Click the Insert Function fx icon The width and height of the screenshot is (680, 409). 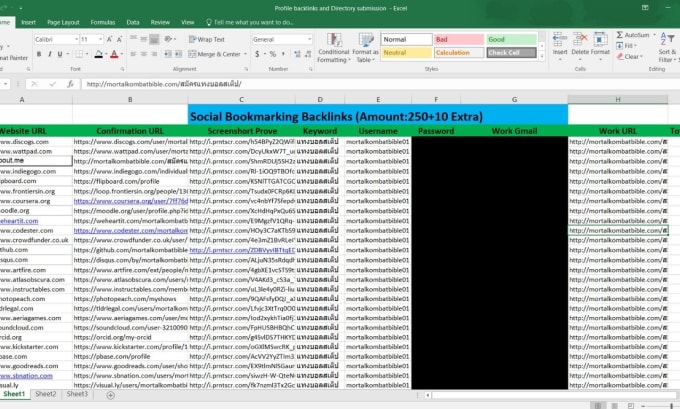click(x=70, y=84)
